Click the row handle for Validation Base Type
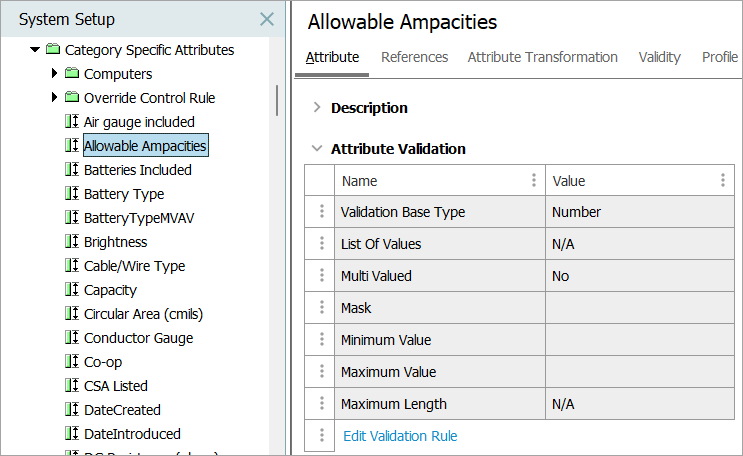Viewport: 743px width, 456px height. pyautogui.click(x=321, y=212)
